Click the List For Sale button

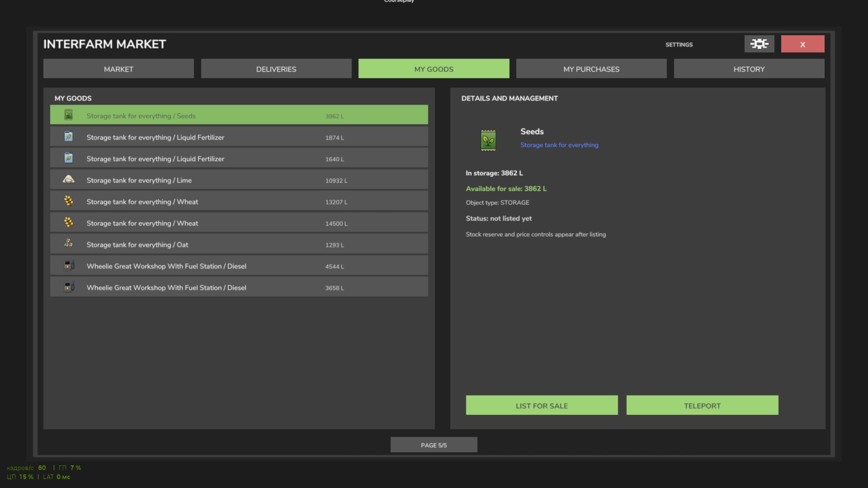point(542,405)
